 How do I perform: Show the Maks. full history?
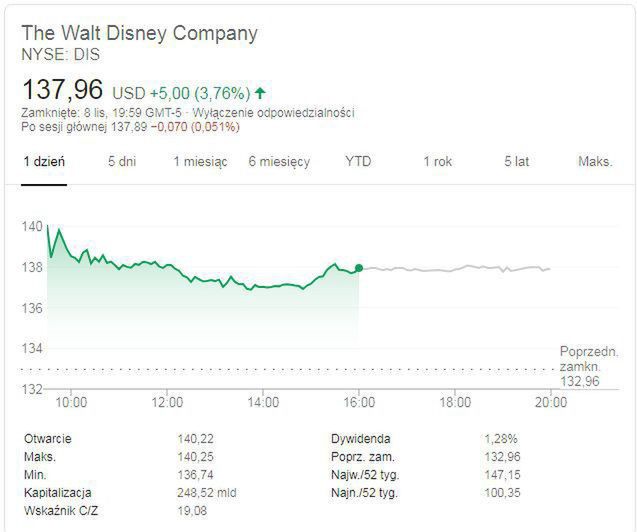pyautogui.click(x=595, y=162)
